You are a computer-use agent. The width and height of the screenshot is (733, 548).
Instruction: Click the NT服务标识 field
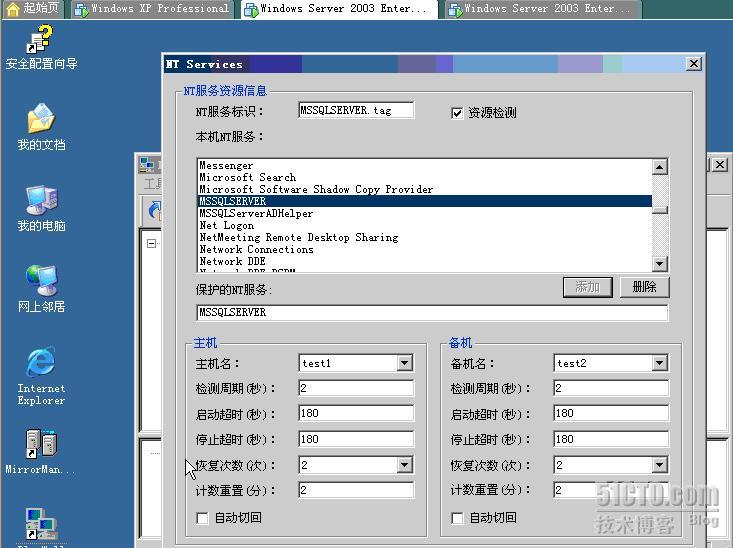(x=356, y=110)
